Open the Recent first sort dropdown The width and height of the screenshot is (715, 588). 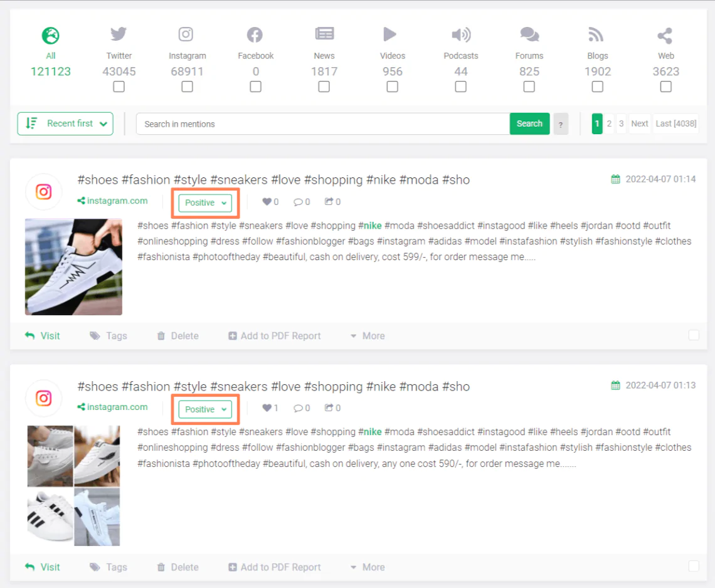(x=65, y=123)
